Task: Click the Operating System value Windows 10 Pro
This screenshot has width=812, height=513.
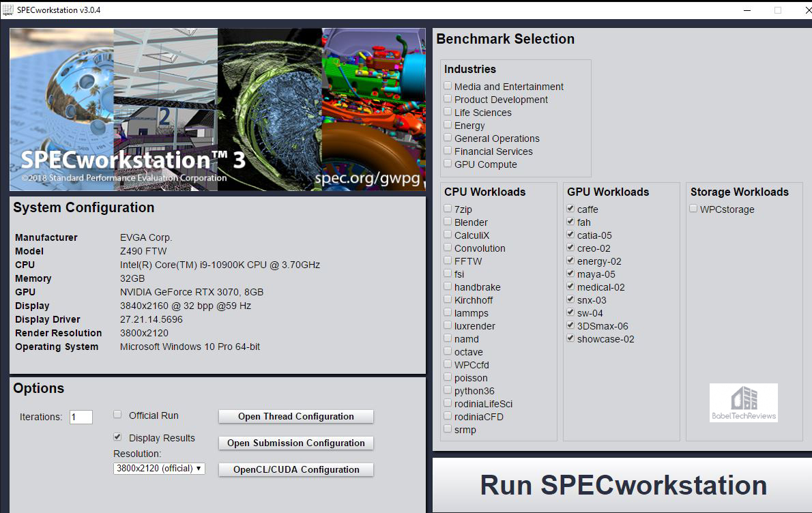Action: pos(190,347)
